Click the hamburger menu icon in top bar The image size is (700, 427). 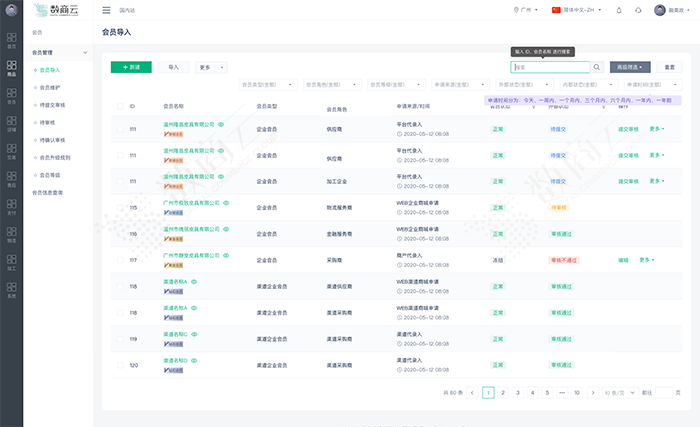click(x=107, y=10)
